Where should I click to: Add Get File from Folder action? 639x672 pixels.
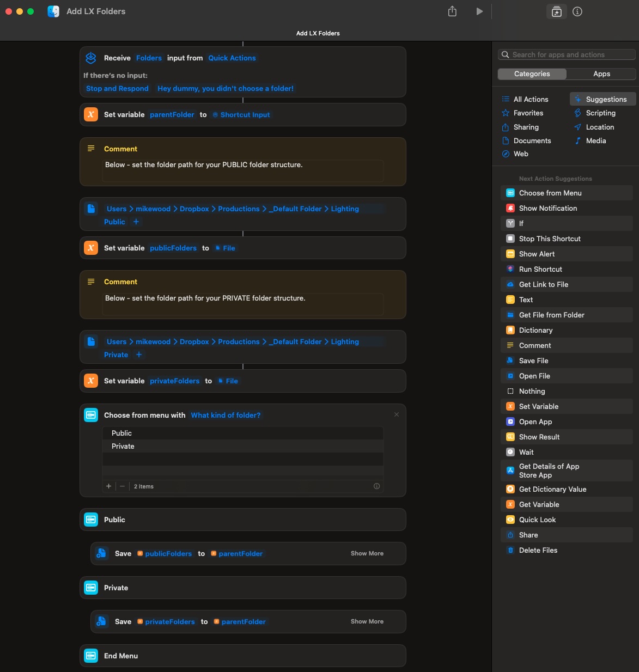(567, 315)
